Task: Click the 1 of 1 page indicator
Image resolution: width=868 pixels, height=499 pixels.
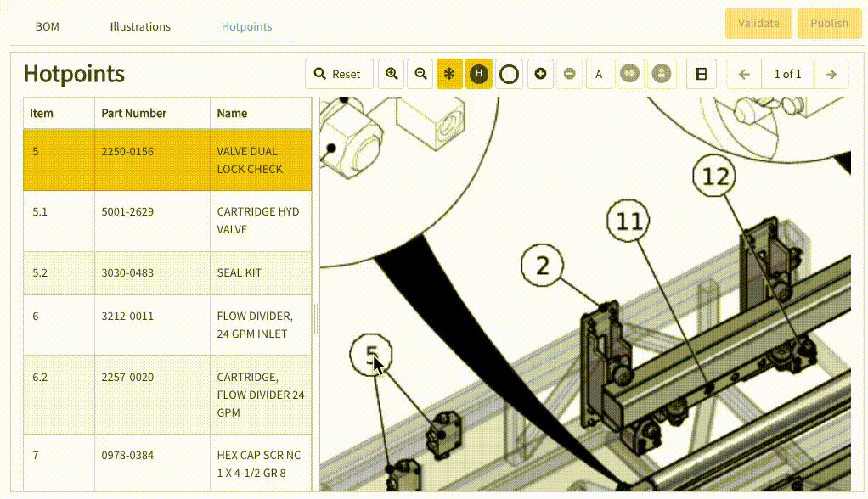Action: (787, 74)
